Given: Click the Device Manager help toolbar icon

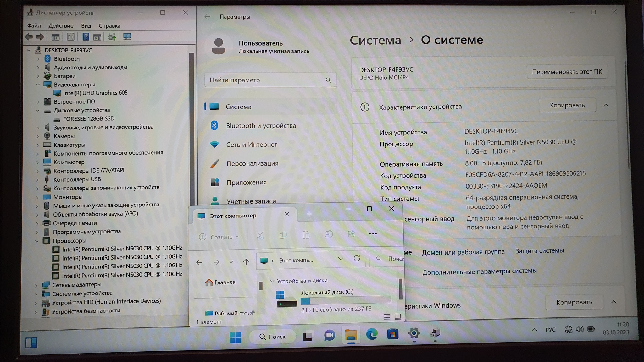Looking at the screenshot, I should click(x=86, y=37).
